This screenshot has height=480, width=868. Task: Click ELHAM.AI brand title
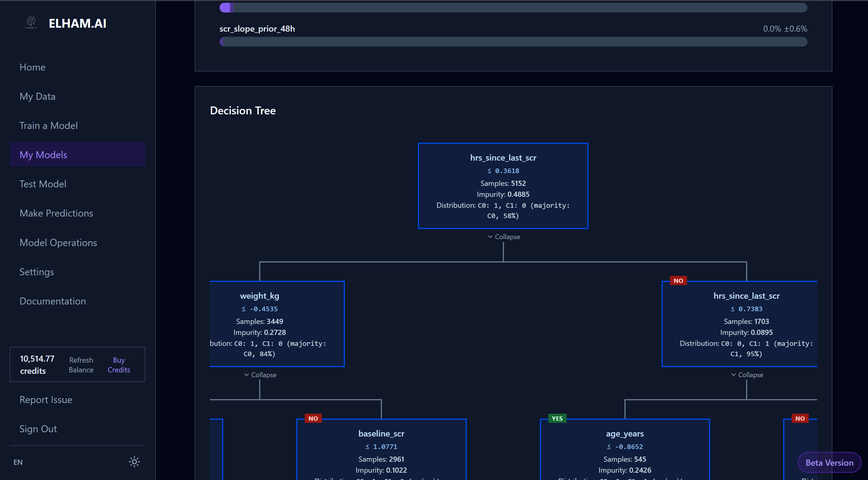[78, 23]
